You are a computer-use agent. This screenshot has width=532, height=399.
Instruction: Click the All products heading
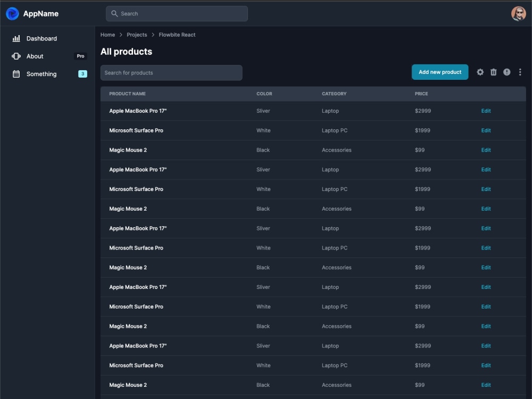click(x=126, y=52)
